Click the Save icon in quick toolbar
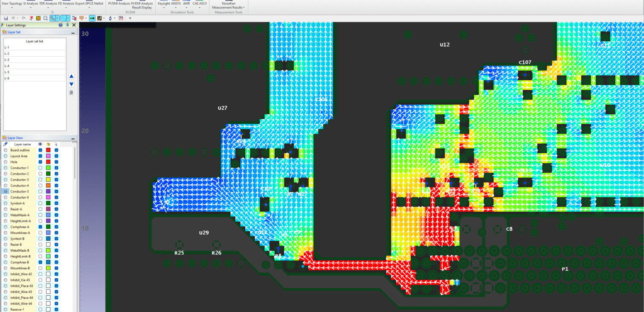Viewport: 644px width, 312px height. [6, 18]
